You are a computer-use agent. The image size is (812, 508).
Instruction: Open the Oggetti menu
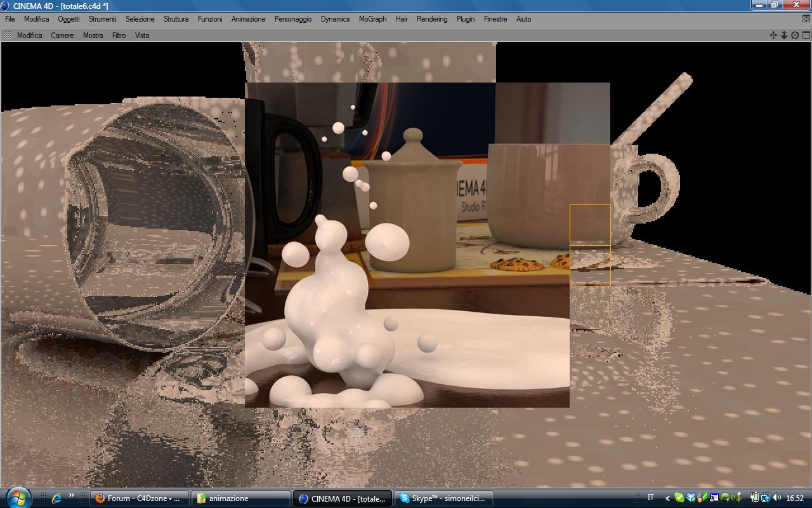[69, 19]
